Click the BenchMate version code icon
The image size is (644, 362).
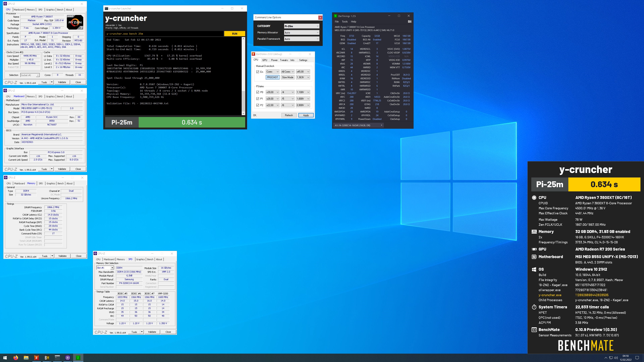pos(534,330)
